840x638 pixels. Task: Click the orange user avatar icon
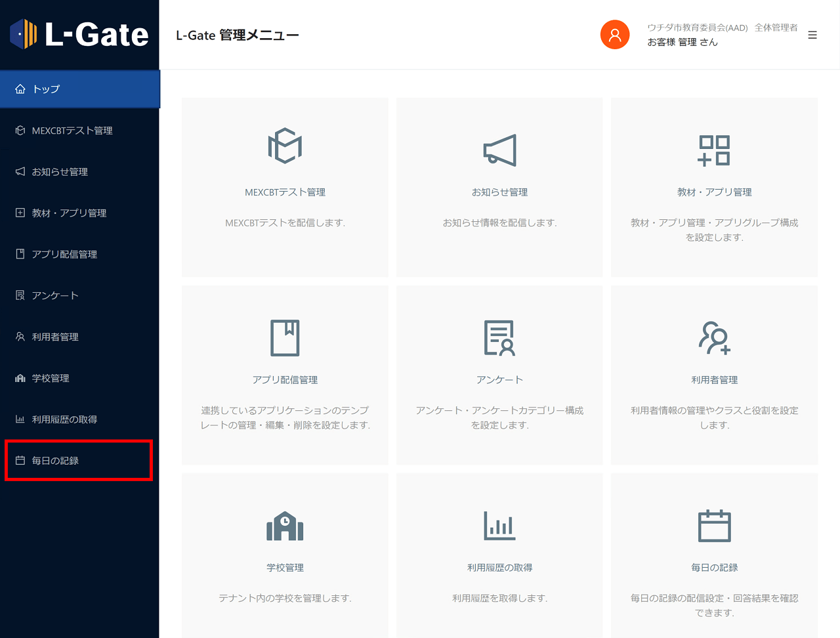coord(615,35)
